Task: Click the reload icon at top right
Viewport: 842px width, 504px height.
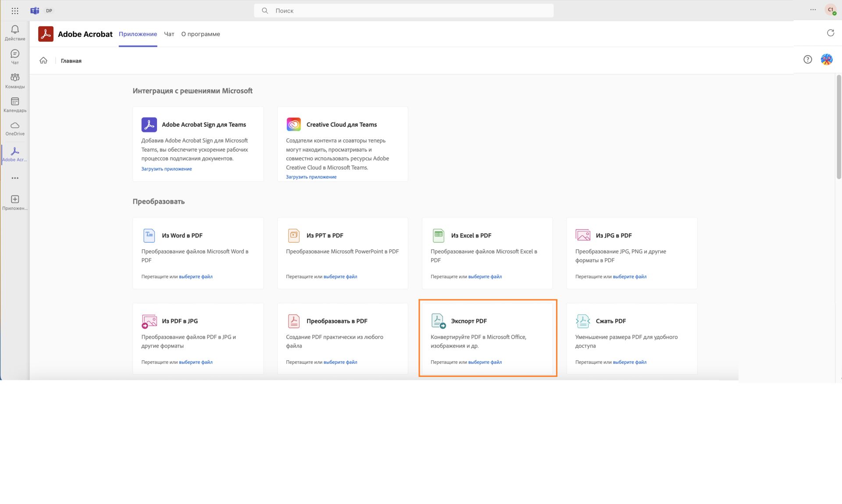Action: pyautogui.click(x=830, y=33)
